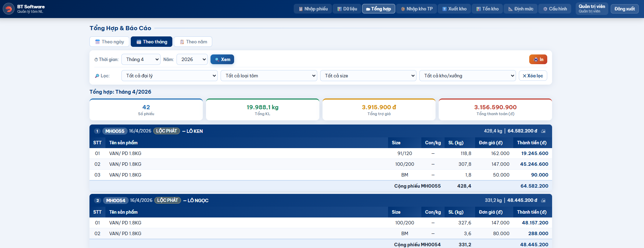
Task: Open Tất cả loại tôm dropdown
Action: click(x=269, y=76)
